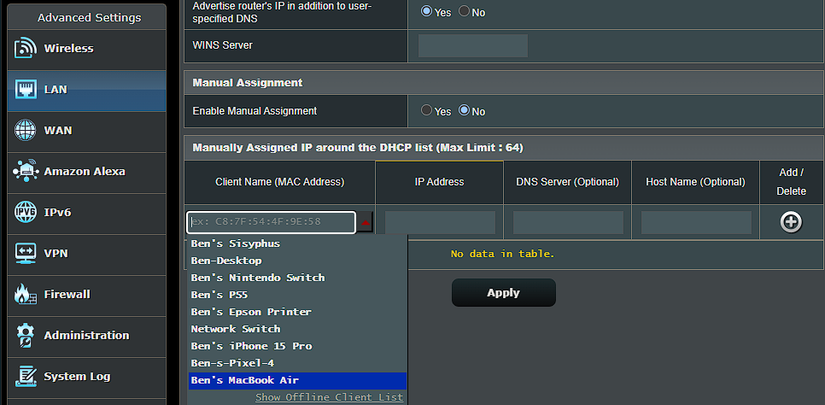The height and width of the screenshot is (405, 825).
Task: Pick Ben's iPhone 15 Pro client
Action: tap(297, 346)
